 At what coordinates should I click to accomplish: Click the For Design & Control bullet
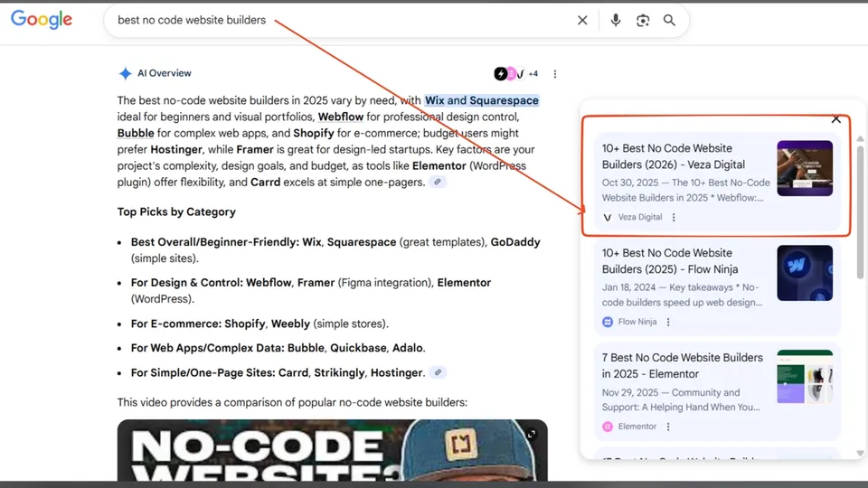[310, 290]
